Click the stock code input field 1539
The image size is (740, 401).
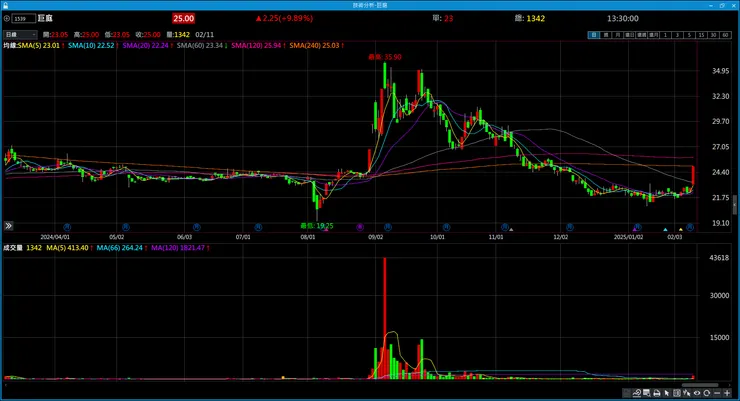tap(24, 18)
